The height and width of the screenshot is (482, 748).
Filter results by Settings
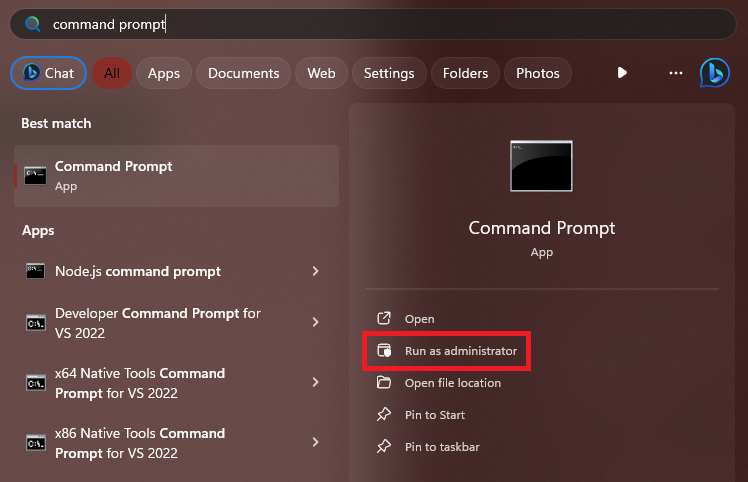389,73
